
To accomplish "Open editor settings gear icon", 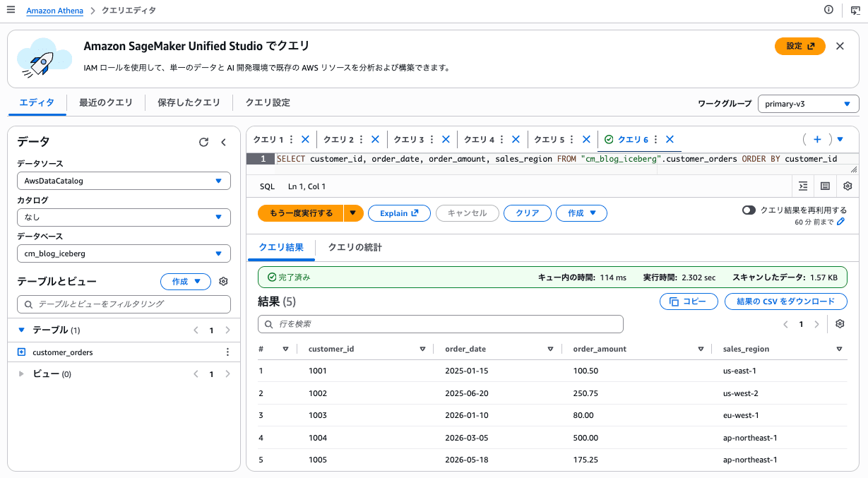I will 848,186.
